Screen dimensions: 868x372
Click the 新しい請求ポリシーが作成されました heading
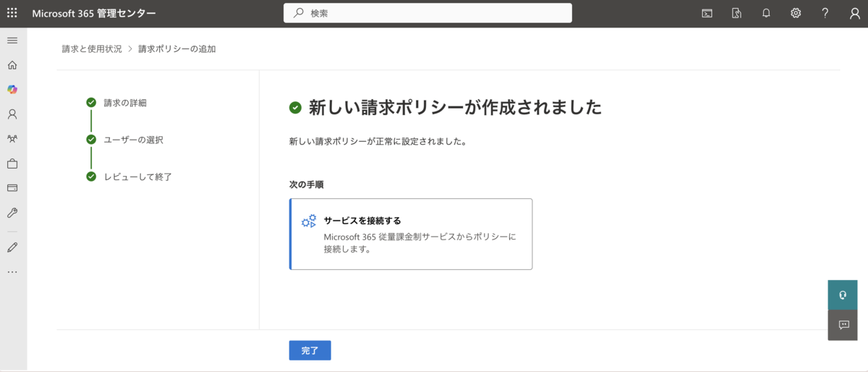(456, 108)
